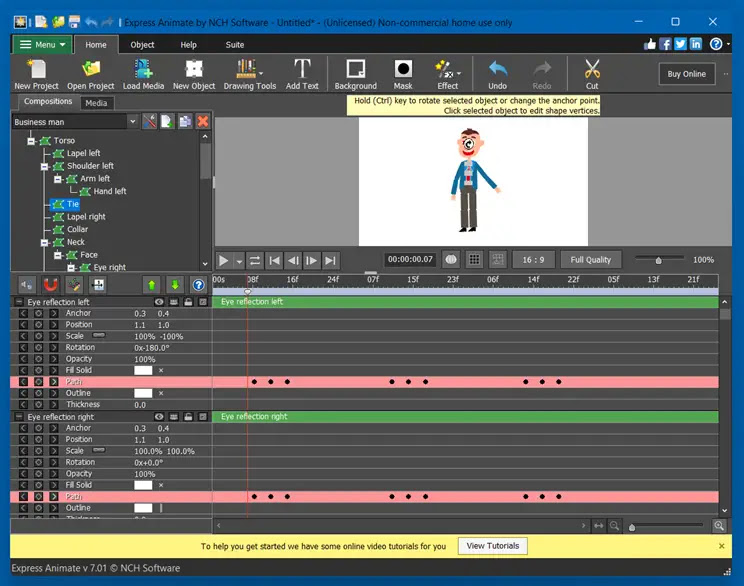Toggle the safe zone overlay button
This screenshot has height=586, width=744.
[498, 260]
